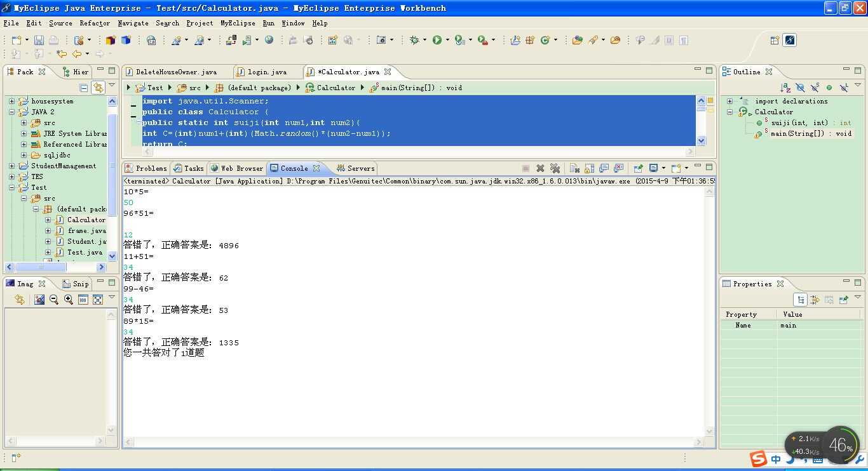
Task: Toggle Hide Local Types in Outline
Action: [844, 88]
